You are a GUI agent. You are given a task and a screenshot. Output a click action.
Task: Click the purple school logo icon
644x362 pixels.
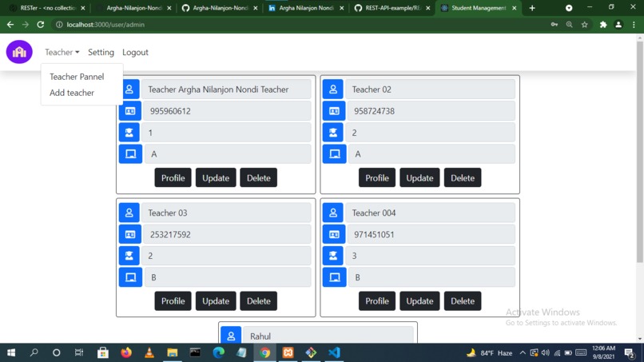[19, 52]
